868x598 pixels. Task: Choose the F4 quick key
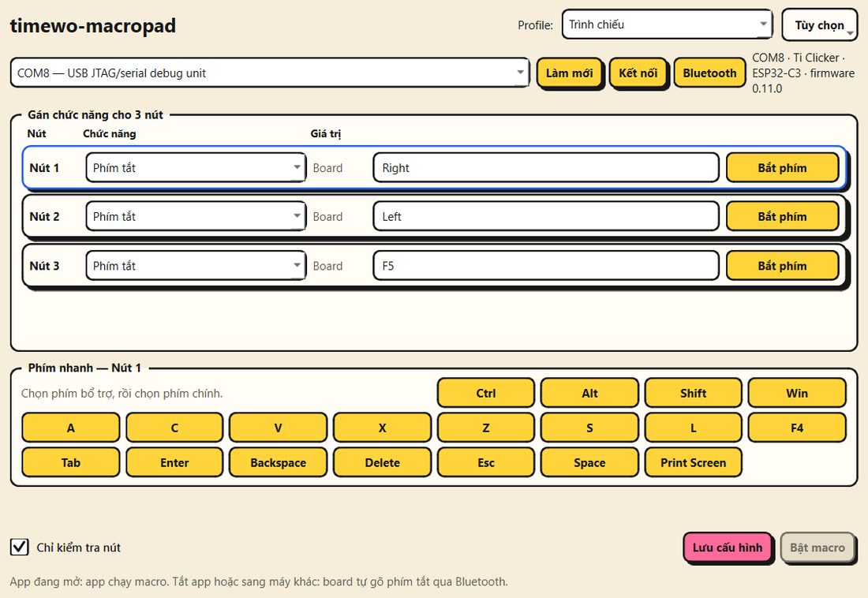[797, 428]
